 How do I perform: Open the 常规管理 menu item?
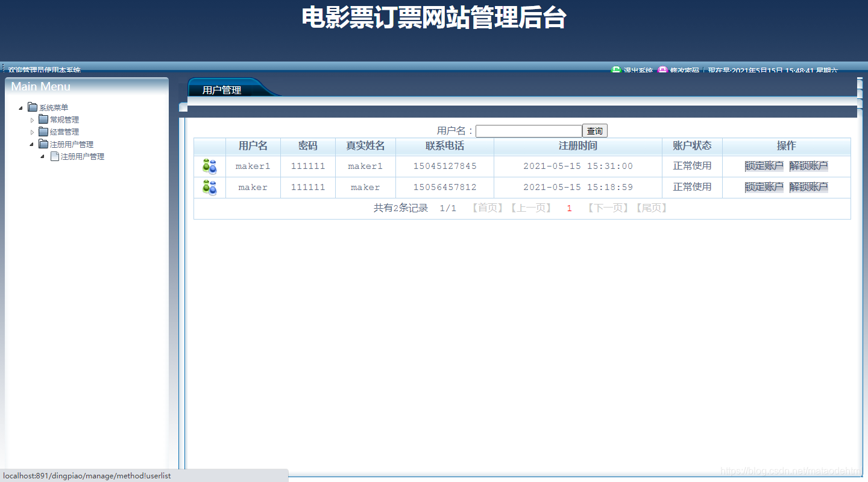point(64,119)
